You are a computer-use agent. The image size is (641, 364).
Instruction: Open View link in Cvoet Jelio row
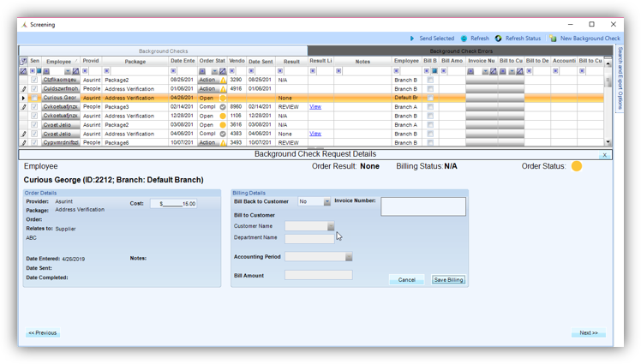(x=315, y=134)
